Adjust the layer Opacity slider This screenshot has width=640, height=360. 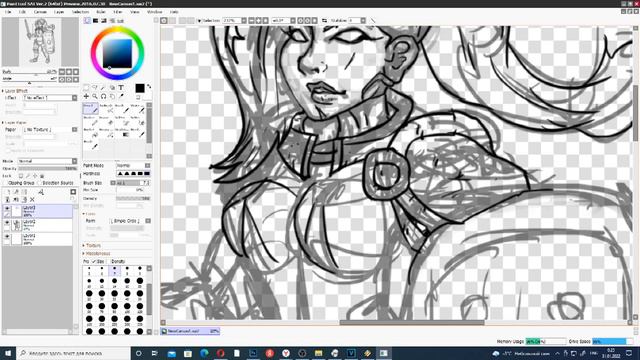(x=47, y=169)
